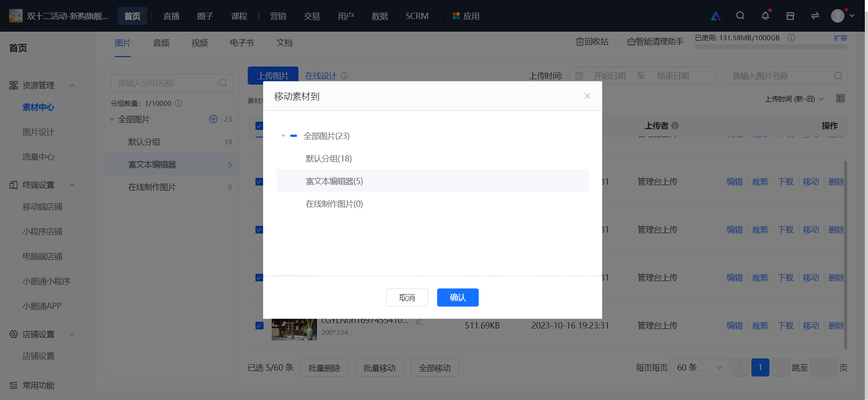868x400 pixels.
Task: Open the 60 条 page size dropdown
Action: pyautogui.click(x=699, y=368)
